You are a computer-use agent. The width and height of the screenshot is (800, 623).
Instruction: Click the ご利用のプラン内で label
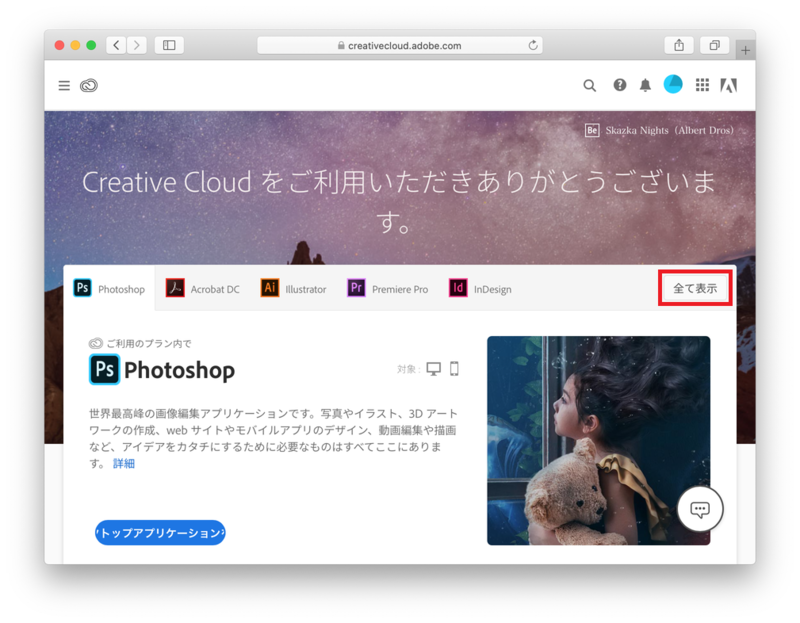point(148,343)
